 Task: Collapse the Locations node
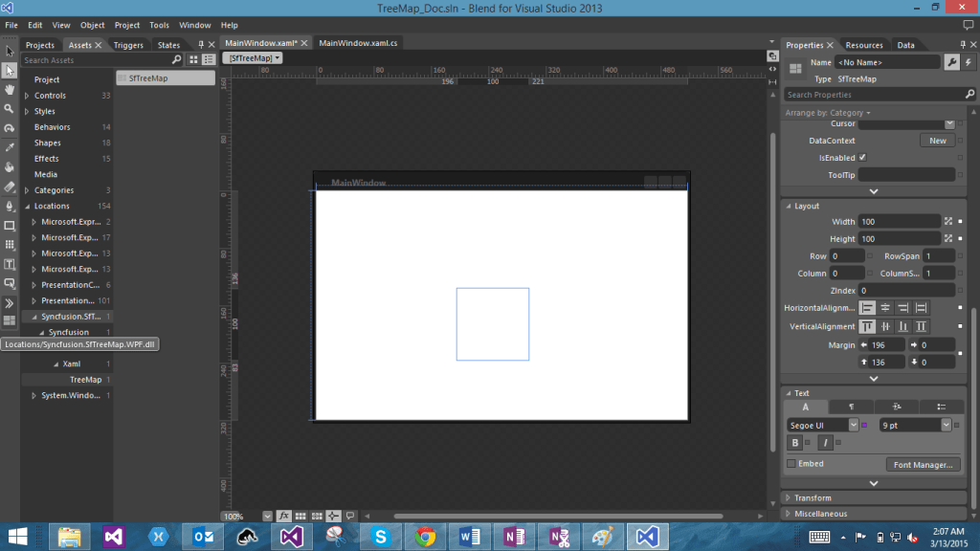point(27,207)
